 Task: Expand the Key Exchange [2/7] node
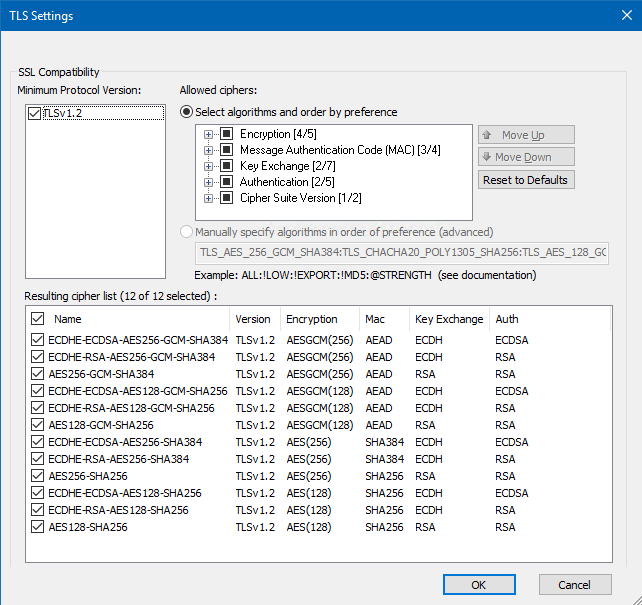tap(209, 166)
